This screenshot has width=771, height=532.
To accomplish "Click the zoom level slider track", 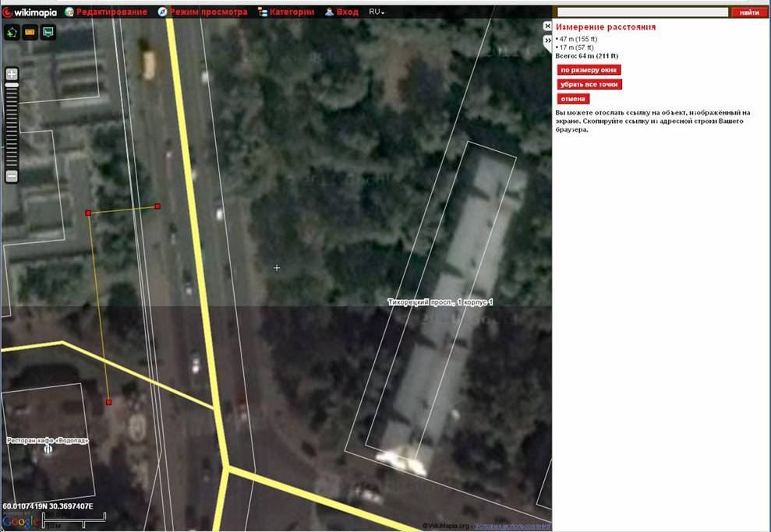I will pos(12,125).
